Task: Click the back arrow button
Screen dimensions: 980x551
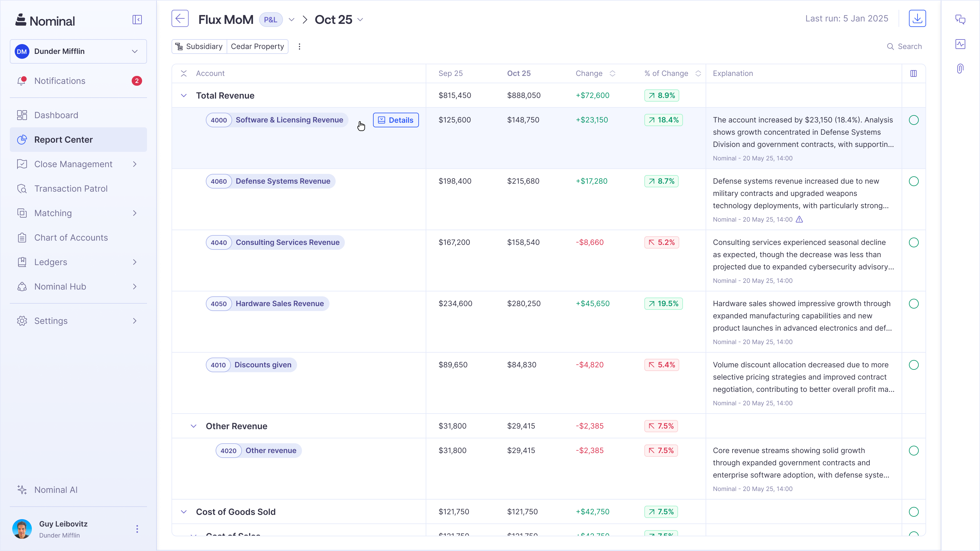Action: click(180, 19)
